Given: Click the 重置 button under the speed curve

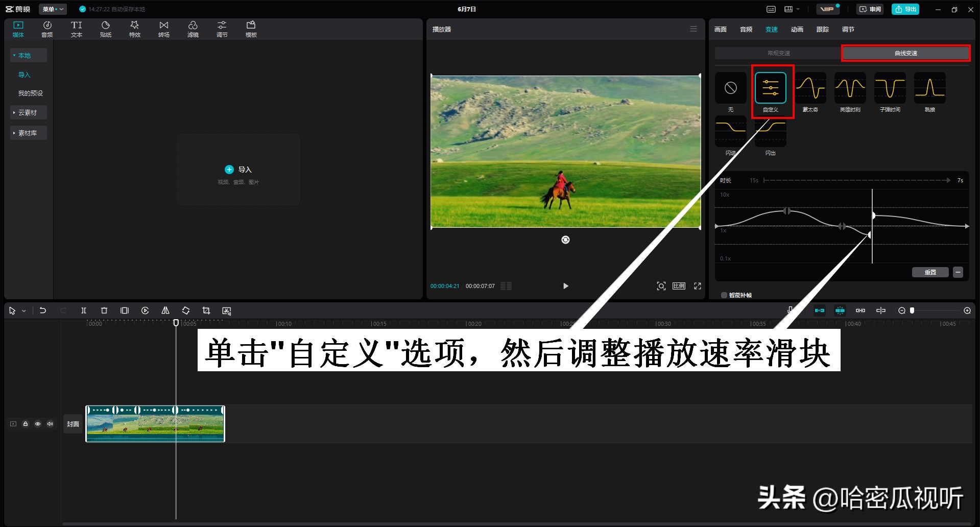Looking at the screenshot, I should pos(930,272).
